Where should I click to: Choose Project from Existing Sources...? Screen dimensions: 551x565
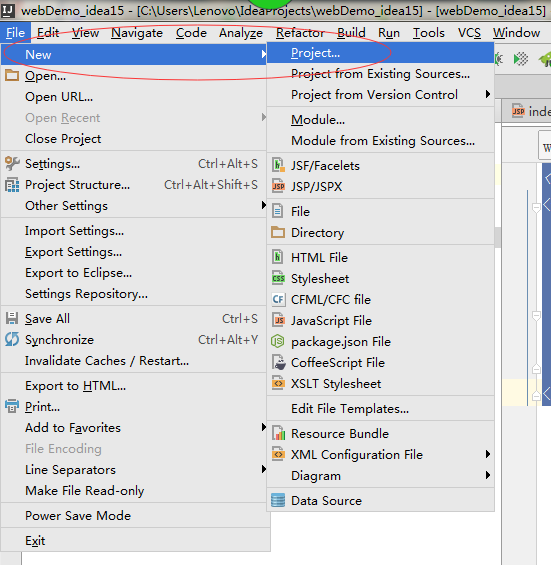pyautogui.click(x=381, y=74)
